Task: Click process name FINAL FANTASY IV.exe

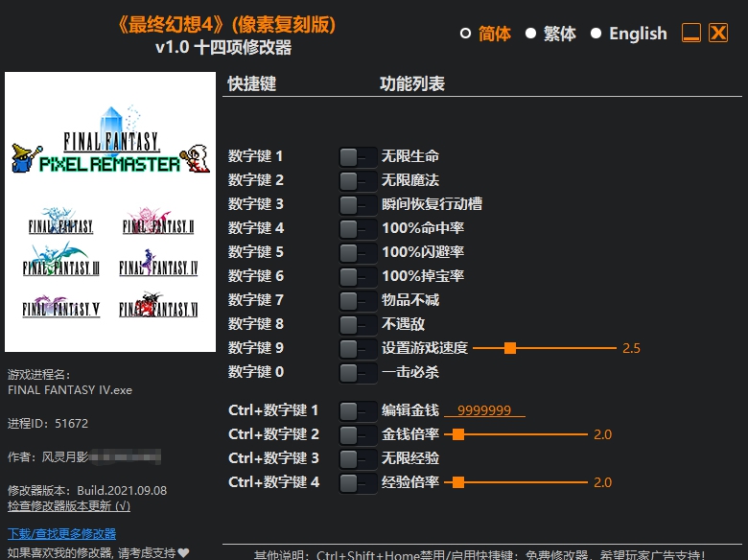Action: coord(70,390)
